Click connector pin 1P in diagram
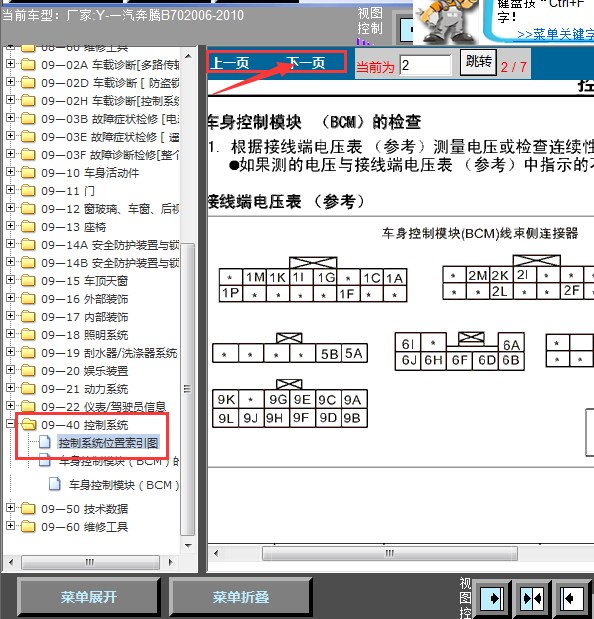 coord(230,293)
